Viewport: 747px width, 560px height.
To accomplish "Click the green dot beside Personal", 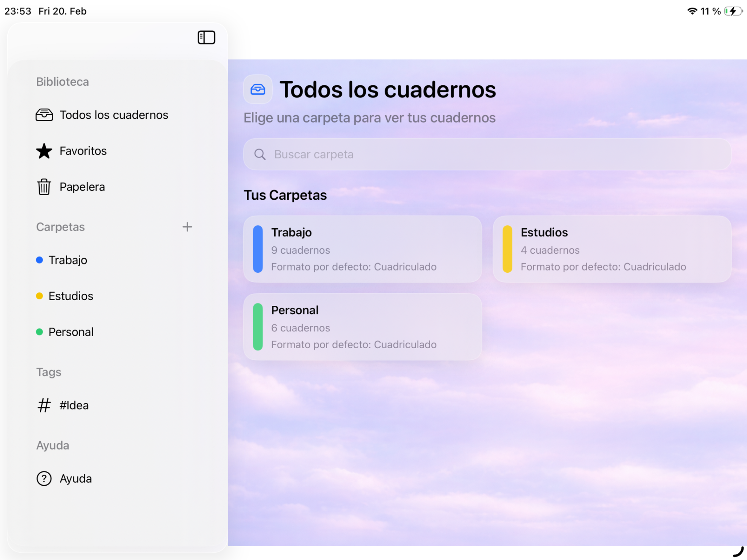I will 40,332.
